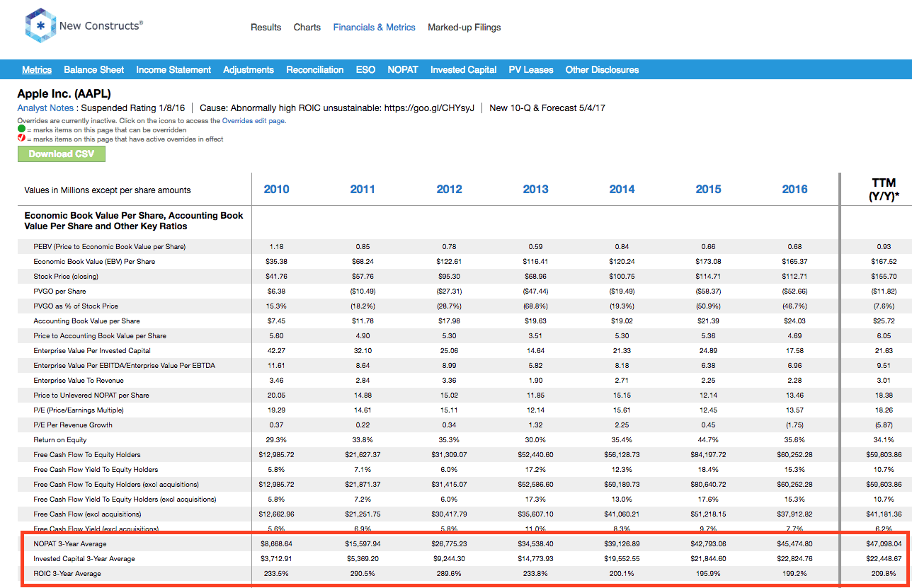Click the 2011 column header
The height and width of the screenshot is (588, 912).
click(363, 189)
